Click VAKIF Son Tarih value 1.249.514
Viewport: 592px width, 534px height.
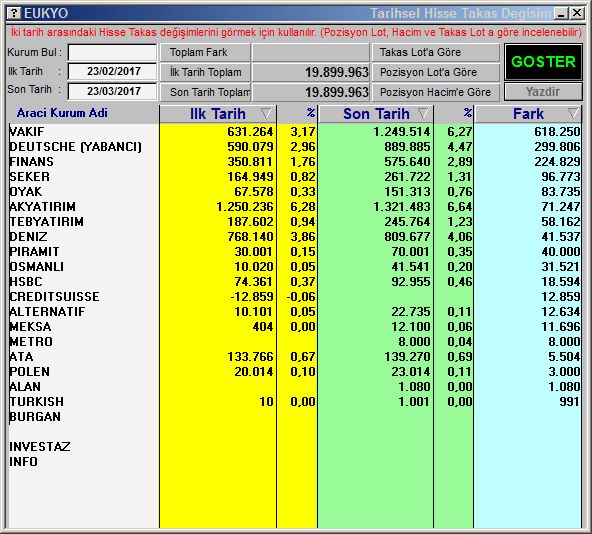(x=402, y=132)
